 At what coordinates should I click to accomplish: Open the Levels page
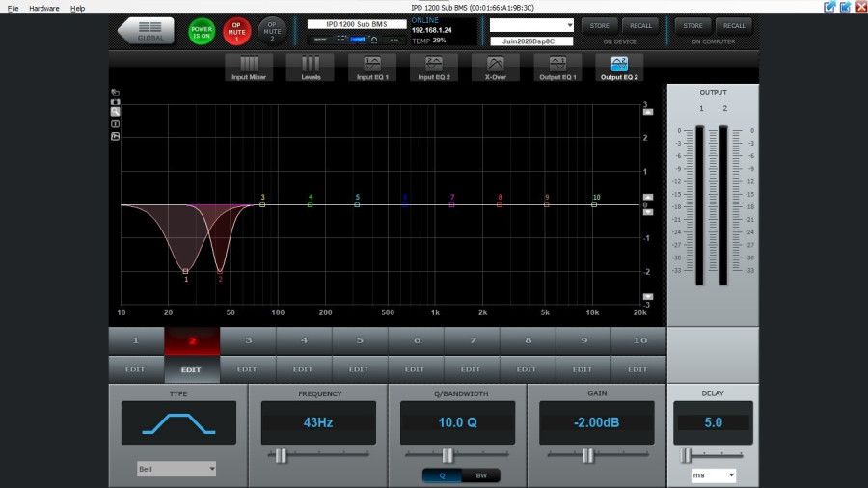[x=311, y=68]
